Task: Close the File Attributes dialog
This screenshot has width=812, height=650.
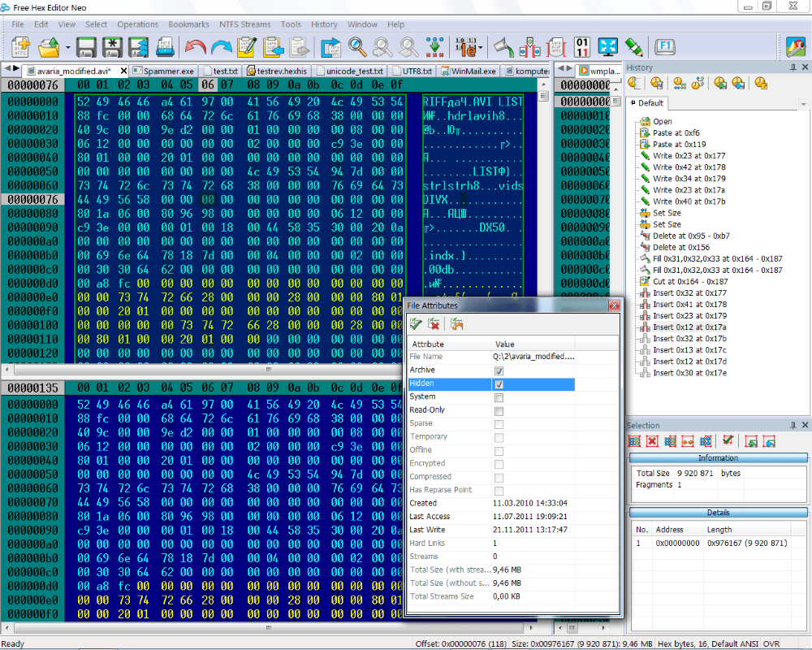Action: [x=614, y=305]
